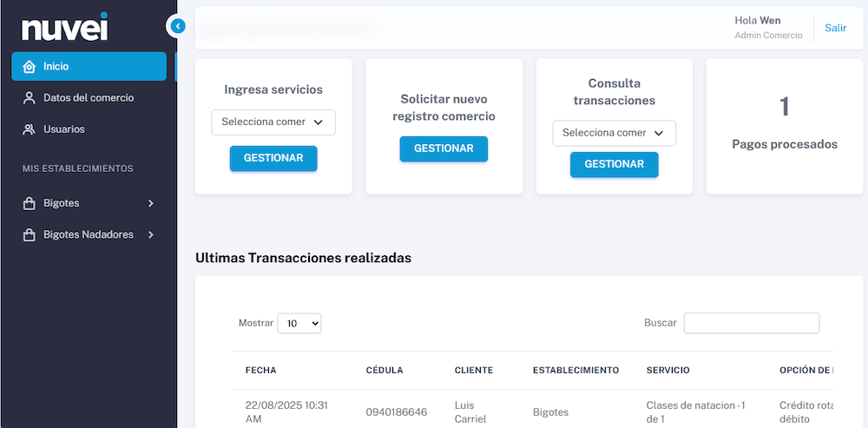Change the Mostrar entries count dropdown
The image size is (868, 428).
pos(299,324)
